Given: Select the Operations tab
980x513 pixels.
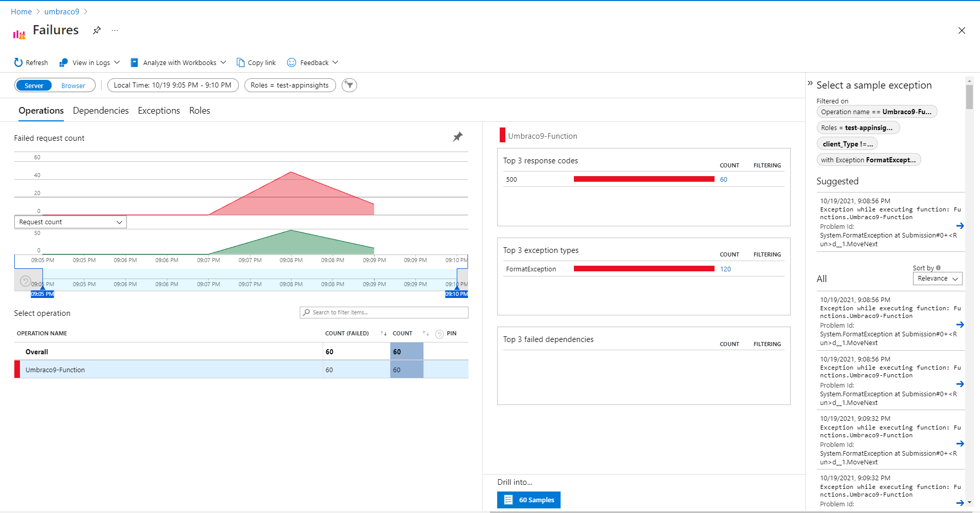Looking at the screenshot, I should [41, 111].
